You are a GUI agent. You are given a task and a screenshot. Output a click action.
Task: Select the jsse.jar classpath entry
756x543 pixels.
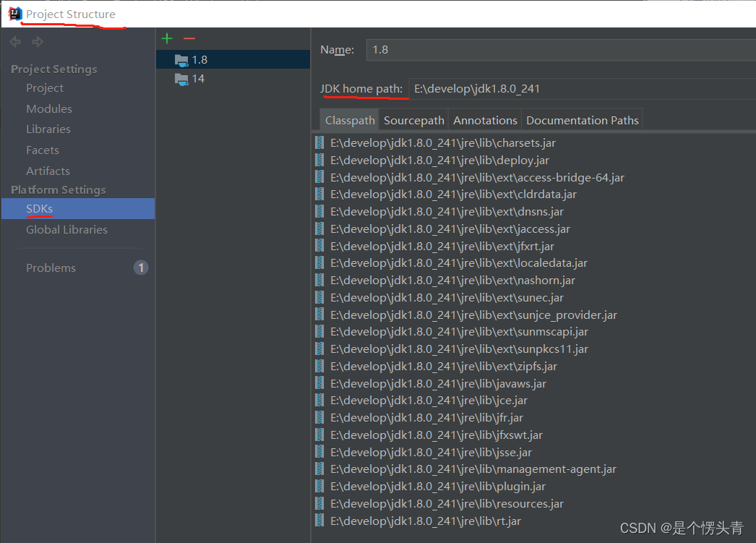431,453
